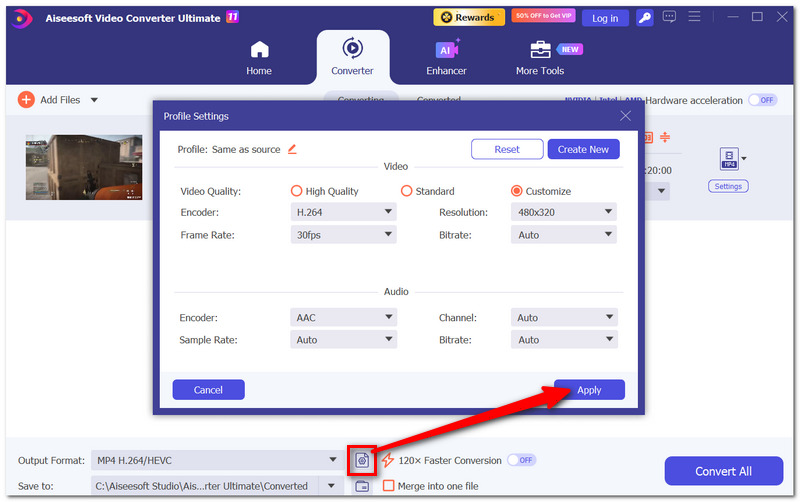Open the Frame Rate 30fps dropdown
The height and width of the screenshot is (502, 800).
(343, 235)
